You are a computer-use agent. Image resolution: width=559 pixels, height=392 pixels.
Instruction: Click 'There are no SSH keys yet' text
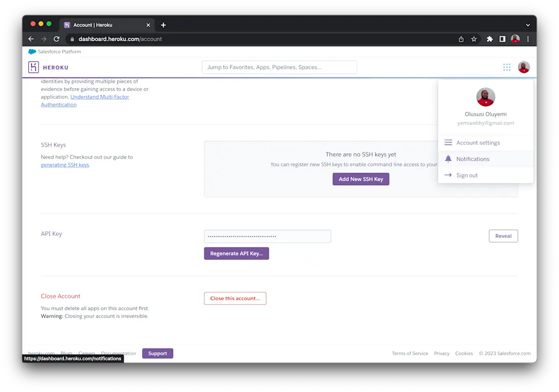(361, 154)
